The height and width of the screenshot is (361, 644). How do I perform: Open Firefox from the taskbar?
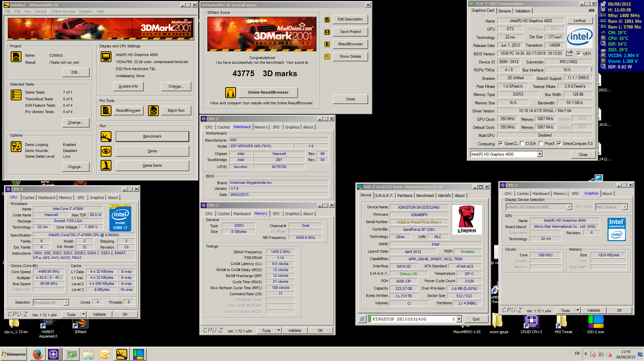coord(38,354)
